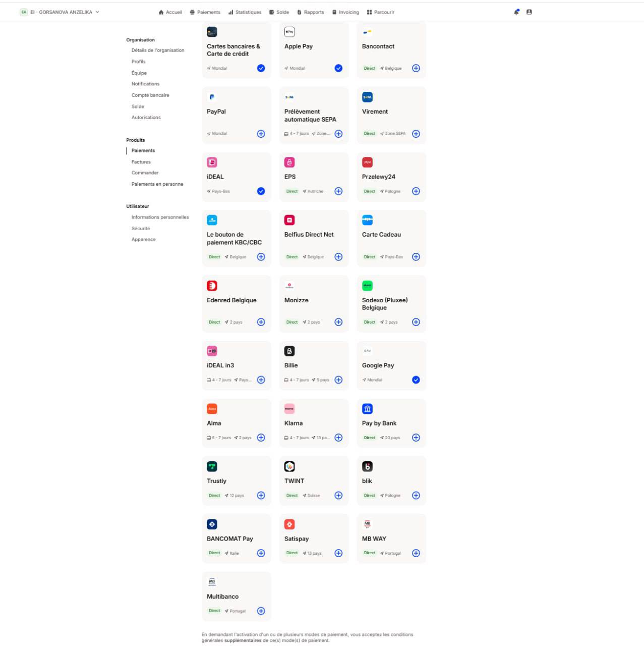Click the PayPal logo icon
Screen dimensions: 644x646
pos(212,97)
